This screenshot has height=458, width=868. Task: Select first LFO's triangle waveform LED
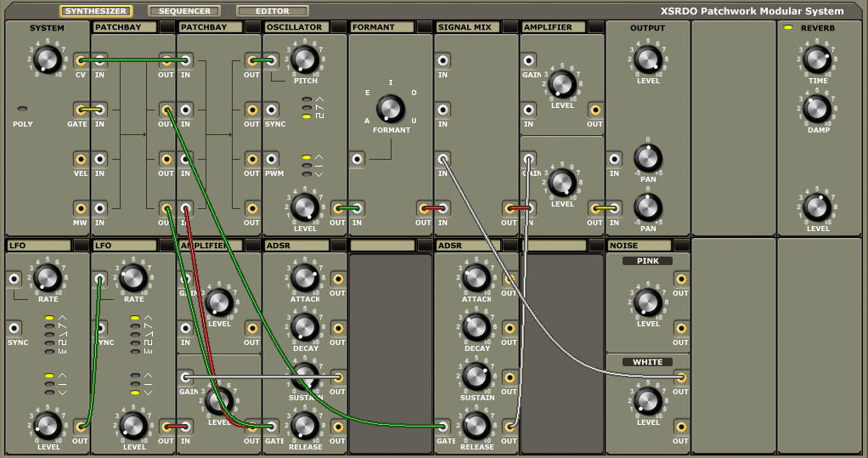coord(49,319)
